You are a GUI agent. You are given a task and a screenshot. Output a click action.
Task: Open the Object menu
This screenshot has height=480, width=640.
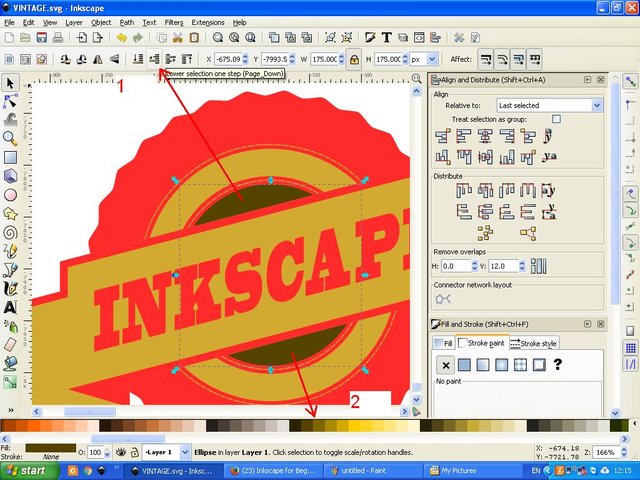point(101,22)
